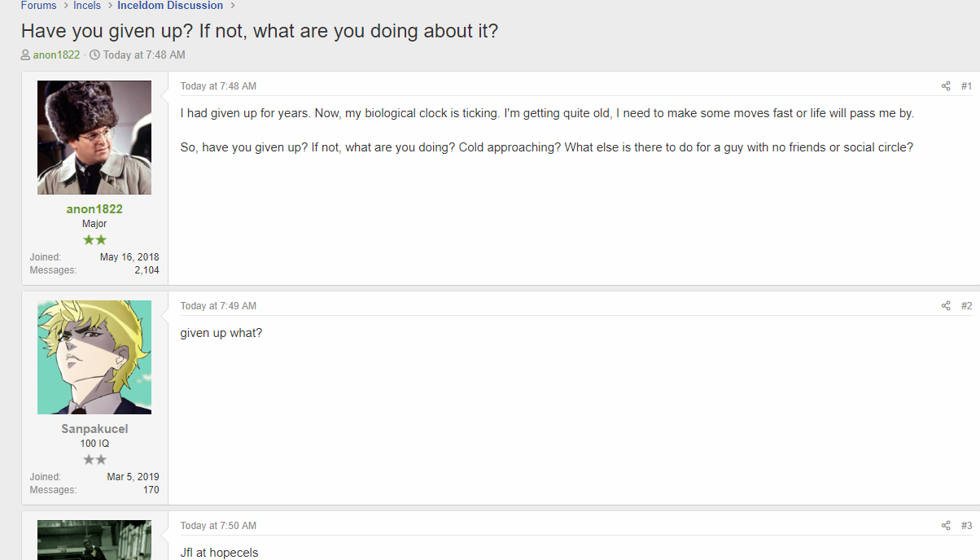This screenshot has width=980, height=560.
Task: Open anon1822 profile avatar image
Action: point(94,138)
